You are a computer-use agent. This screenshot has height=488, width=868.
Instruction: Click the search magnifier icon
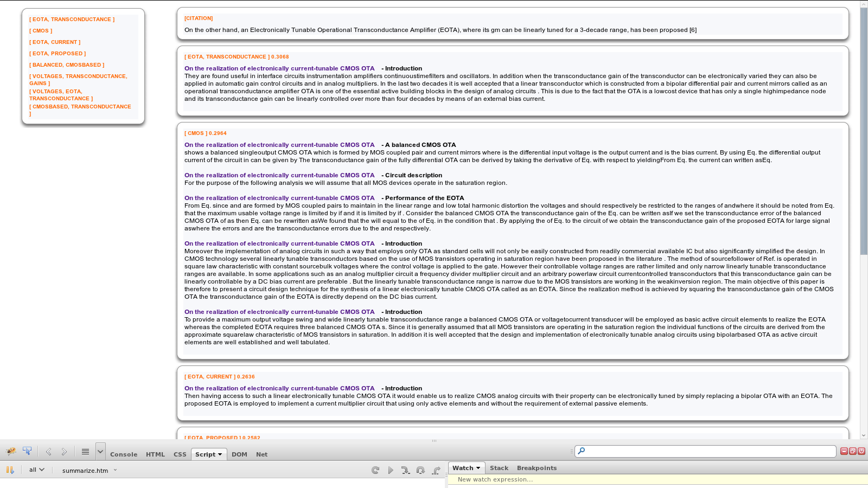tap(581, 451)
